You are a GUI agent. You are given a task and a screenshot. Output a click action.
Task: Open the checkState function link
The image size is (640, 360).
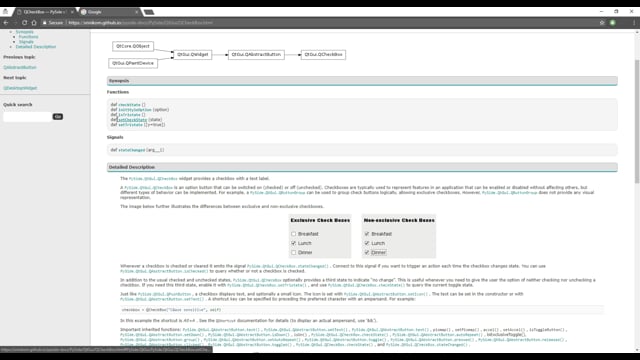click(129, 105)
